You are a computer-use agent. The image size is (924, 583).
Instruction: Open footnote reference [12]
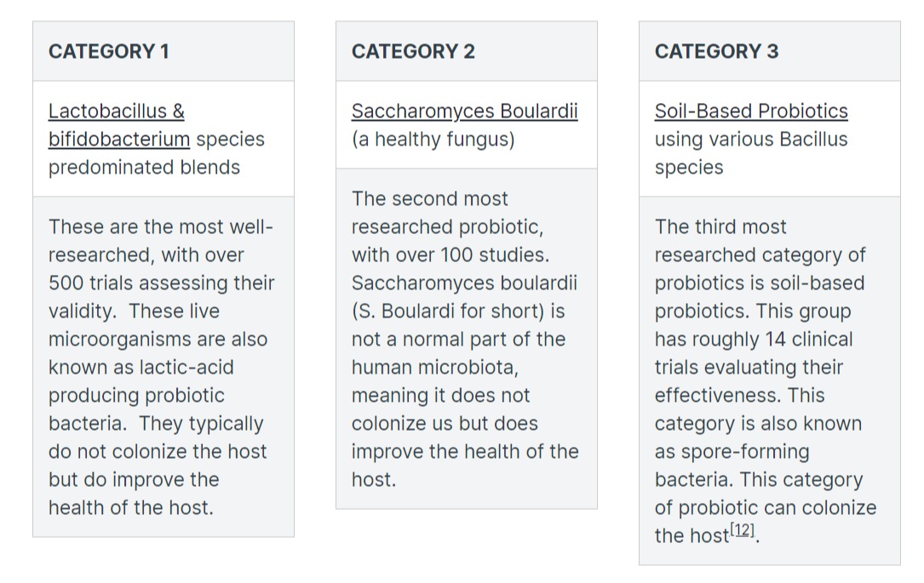click(x=742, y=529)
